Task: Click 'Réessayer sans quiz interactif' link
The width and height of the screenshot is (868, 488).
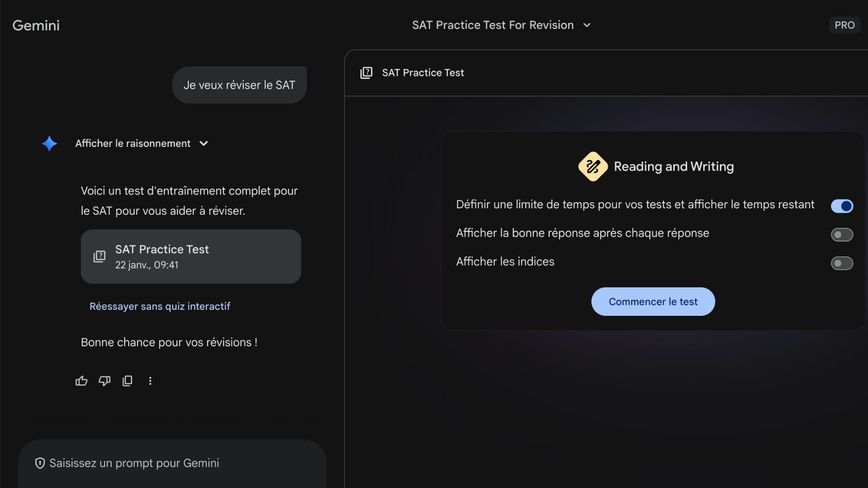Action: point(160,306)
